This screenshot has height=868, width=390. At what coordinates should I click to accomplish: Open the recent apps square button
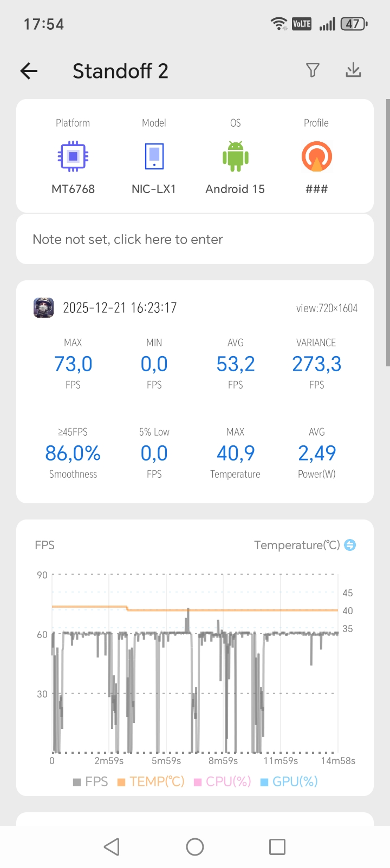[277, 846]
